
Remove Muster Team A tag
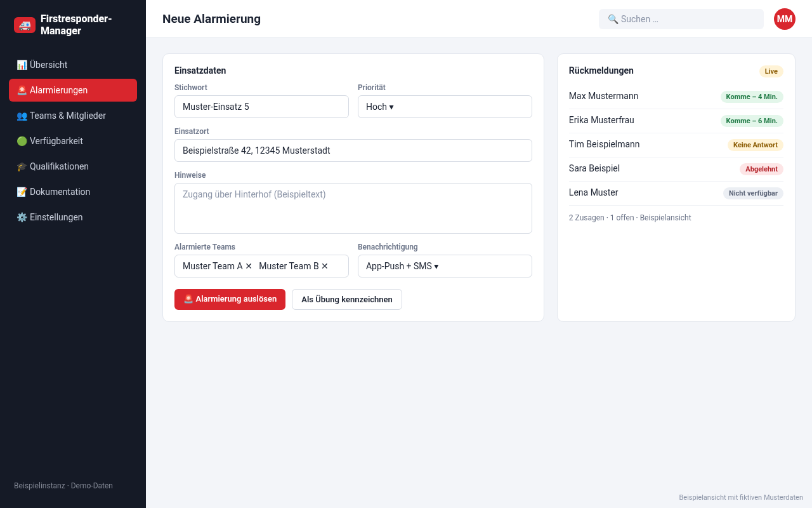[x=249, y=266]
